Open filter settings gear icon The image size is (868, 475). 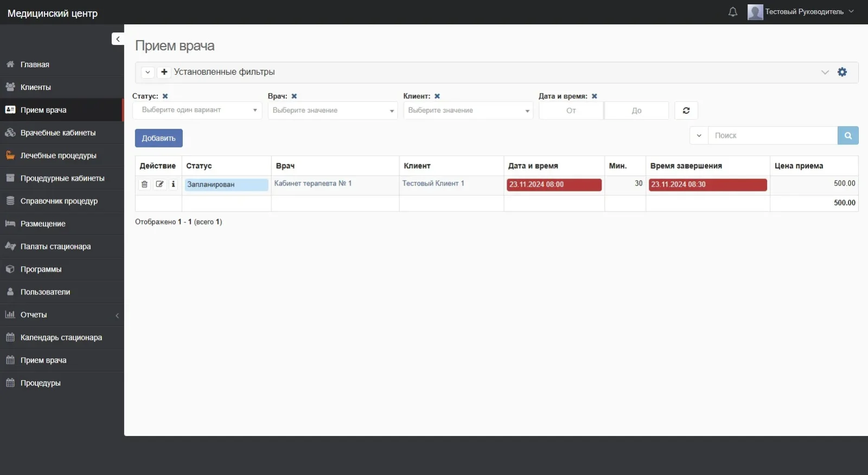click(x=842, y=72)
